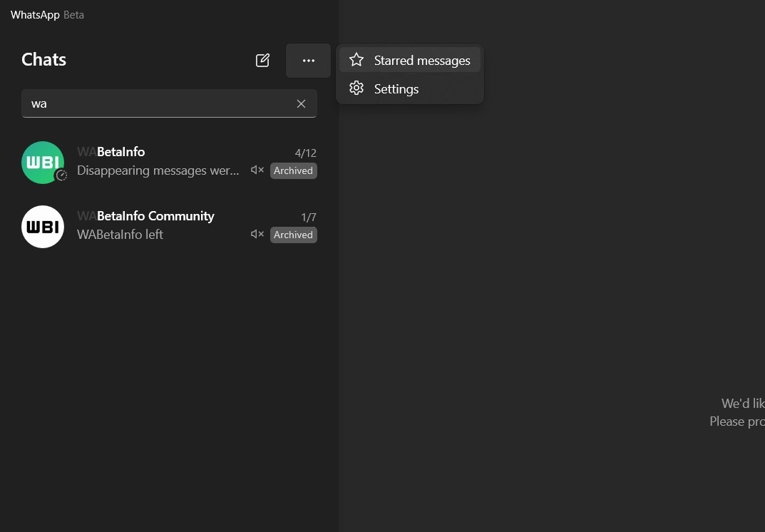765x532 pixels.
Task: Click the star icon beside Starred messages
Action: (x=356, y=61)
